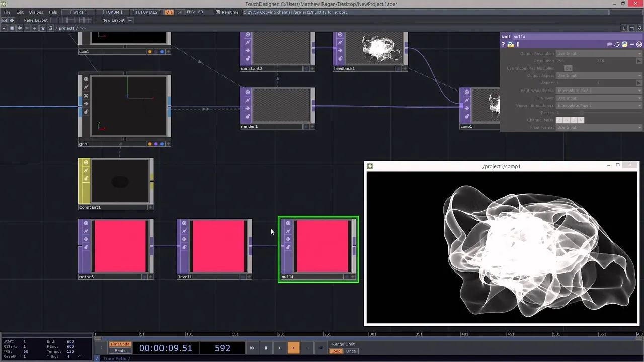This screenshot has width=644, height=362.
Task: Click target bullseye icon in parameter panel
Action: pyautogui.click(x=639, y=45)
